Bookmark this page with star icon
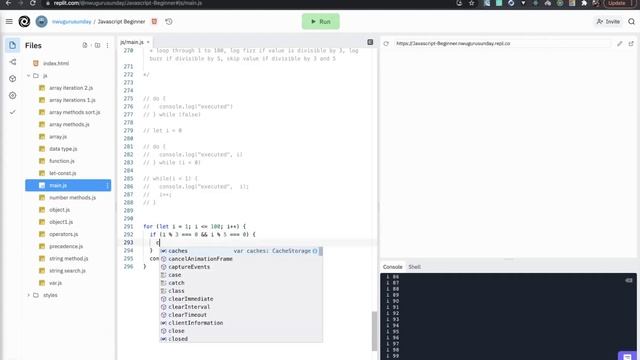The height and width of the screenshot is (360, 640). (x=472, y=3)
